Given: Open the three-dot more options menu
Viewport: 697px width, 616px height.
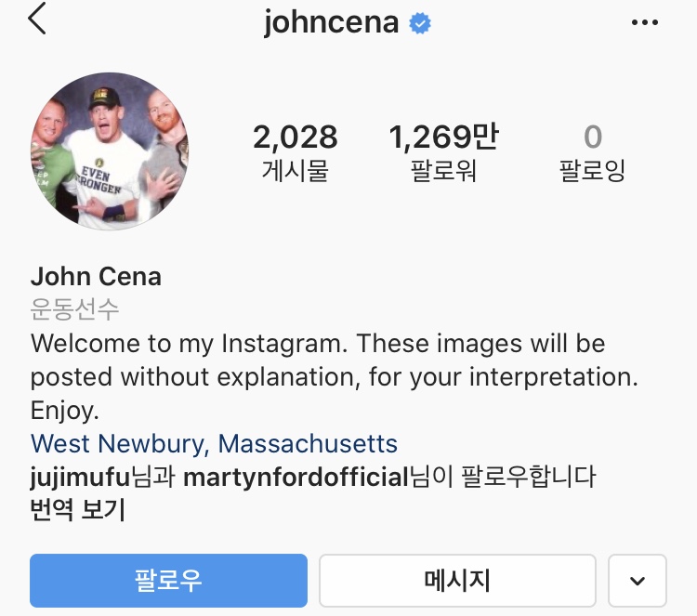Looking at the screenshot, I should (x=645, y=22).
